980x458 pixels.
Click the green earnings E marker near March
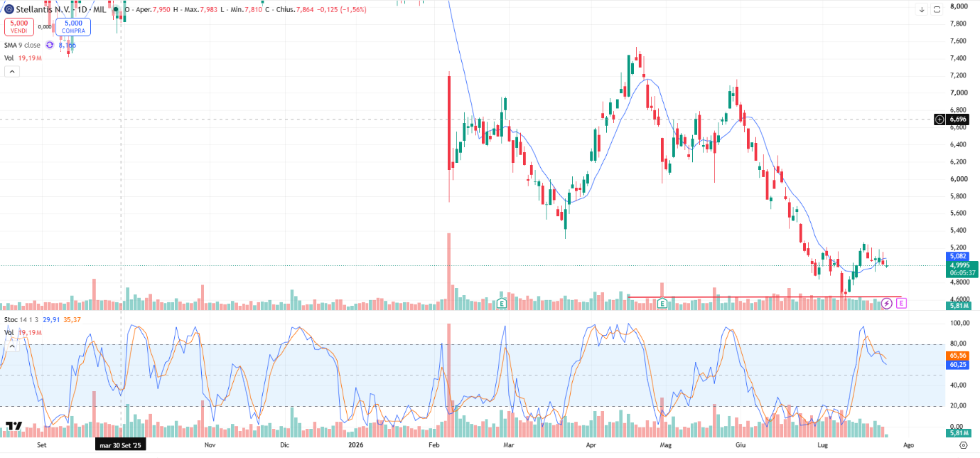click(x=502, y=304)
